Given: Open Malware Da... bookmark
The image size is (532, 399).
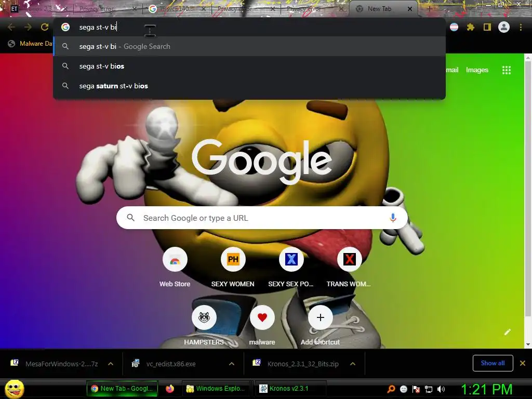Looking at the screenshot, I should pos(31,44).
